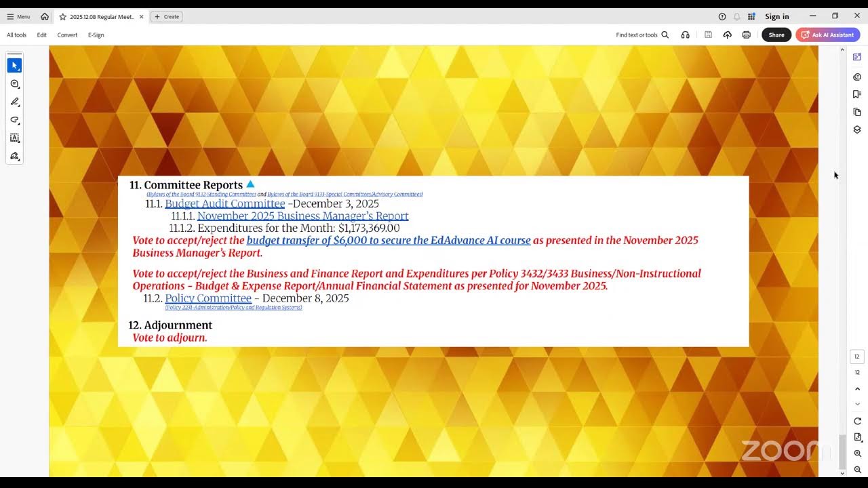Zoom out using the magnifier minus icon
This screenshot has width=868, height=488.
[857, 470]
